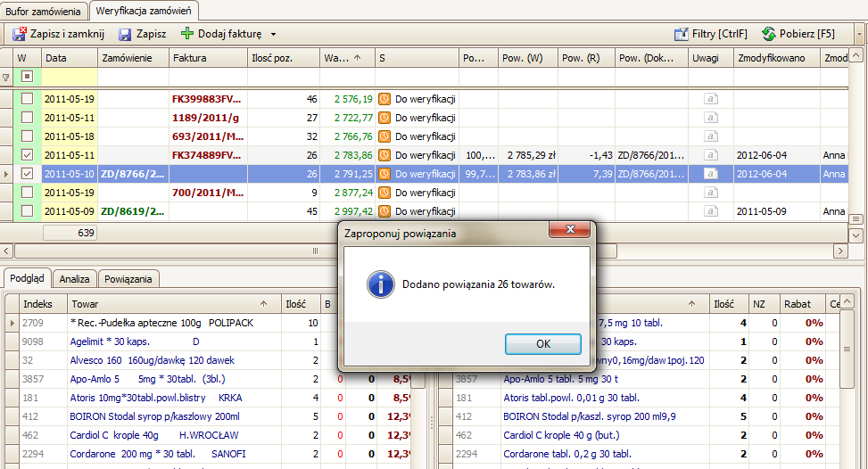Open Filtry [CtrlF] filter icon
Viewport: 868px width, 469px height.
681,34
